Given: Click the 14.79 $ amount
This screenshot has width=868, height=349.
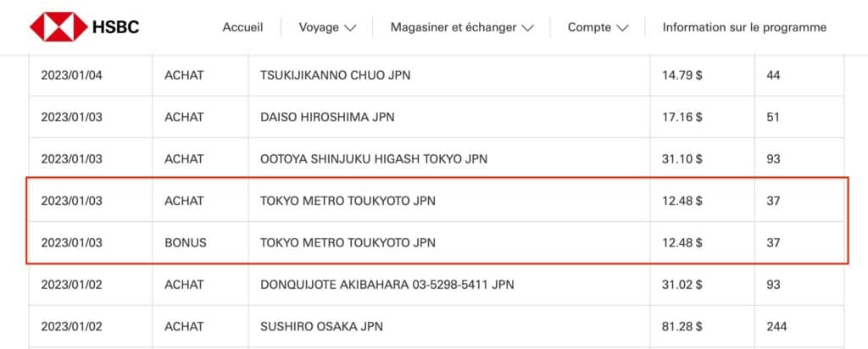Looking at the screenshot, I should coord(682,75).
